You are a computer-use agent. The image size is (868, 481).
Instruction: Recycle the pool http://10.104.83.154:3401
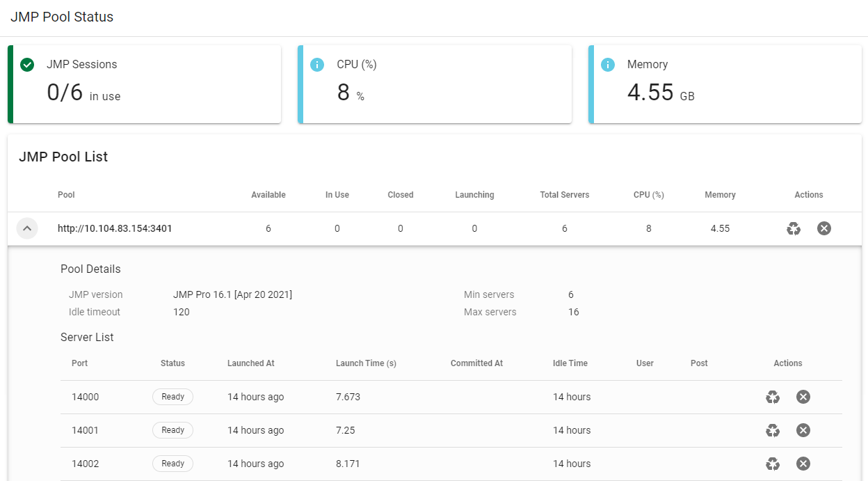(x=794, y=228)
